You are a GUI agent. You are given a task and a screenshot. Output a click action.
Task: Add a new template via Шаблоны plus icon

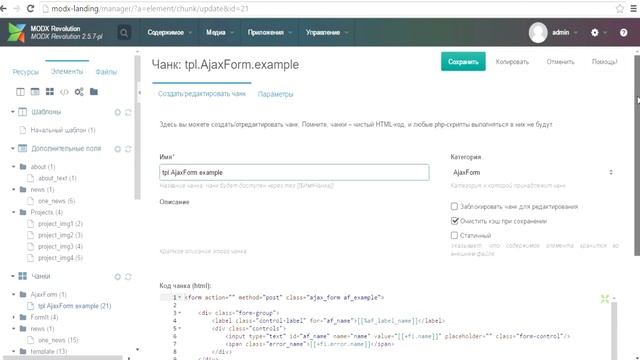[118, 112]
